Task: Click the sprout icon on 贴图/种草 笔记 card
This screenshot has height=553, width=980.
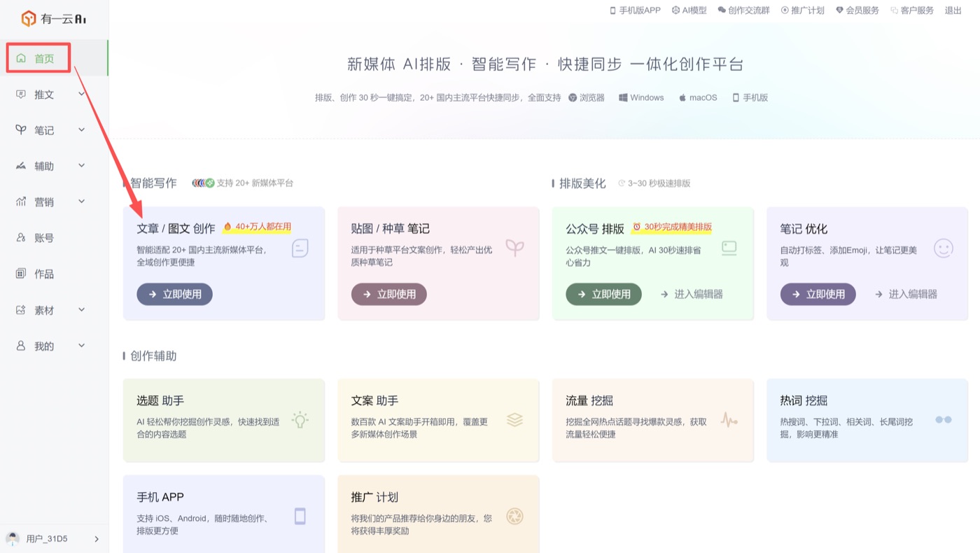Action: 514,248
